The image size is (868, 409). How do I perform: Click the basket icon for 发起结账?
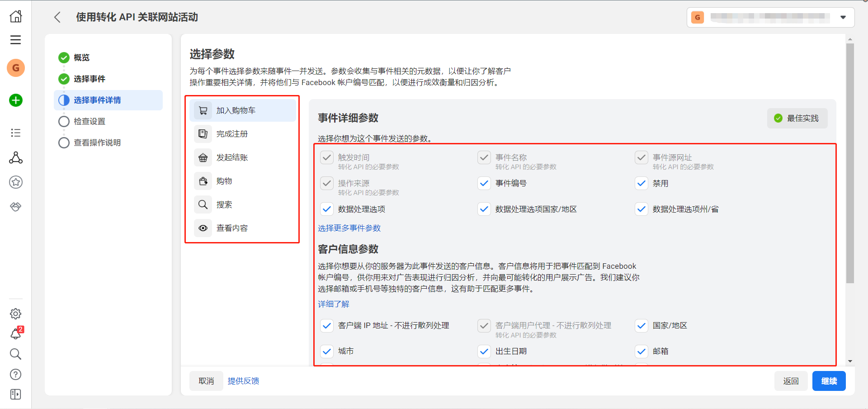203,157
